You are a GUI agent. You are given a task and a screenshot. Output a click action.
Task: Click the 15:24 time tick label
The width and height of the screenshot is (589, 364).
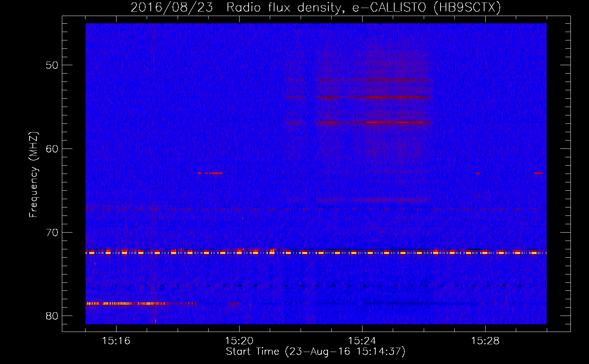(362, 341)
